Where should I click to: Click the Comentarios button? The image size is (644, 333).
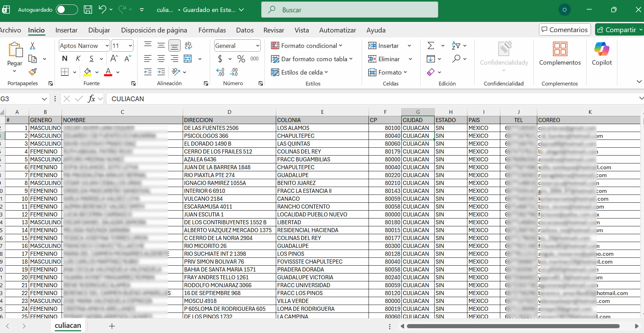tap(565, 30)
